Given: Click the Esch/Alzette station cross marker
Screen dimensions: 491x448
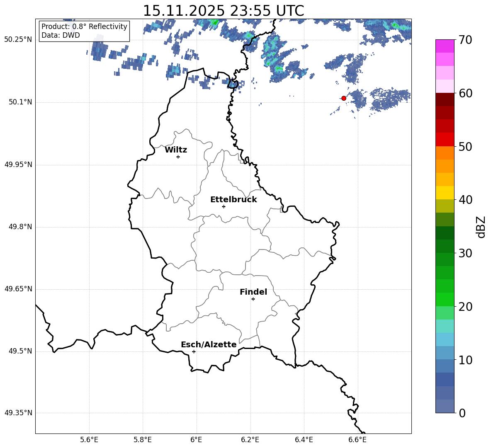Looking at the screenshot, I should pyautogui.click(x=194, y=351).
